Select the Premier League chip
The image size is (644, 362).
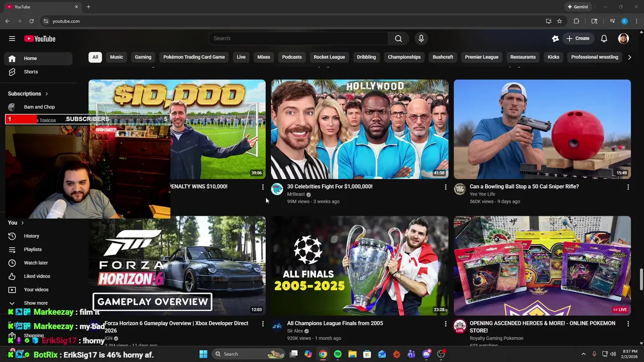(481, 57)
